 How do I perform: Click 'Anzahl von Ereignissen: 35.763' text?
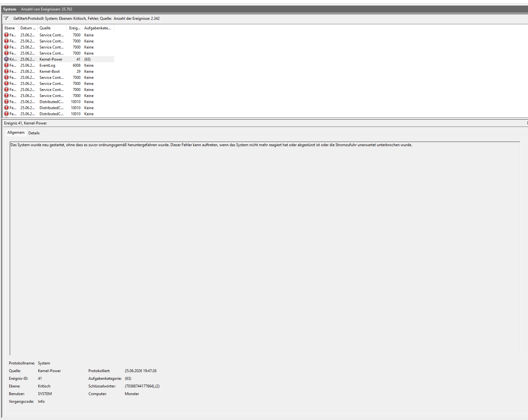(47, 9)
